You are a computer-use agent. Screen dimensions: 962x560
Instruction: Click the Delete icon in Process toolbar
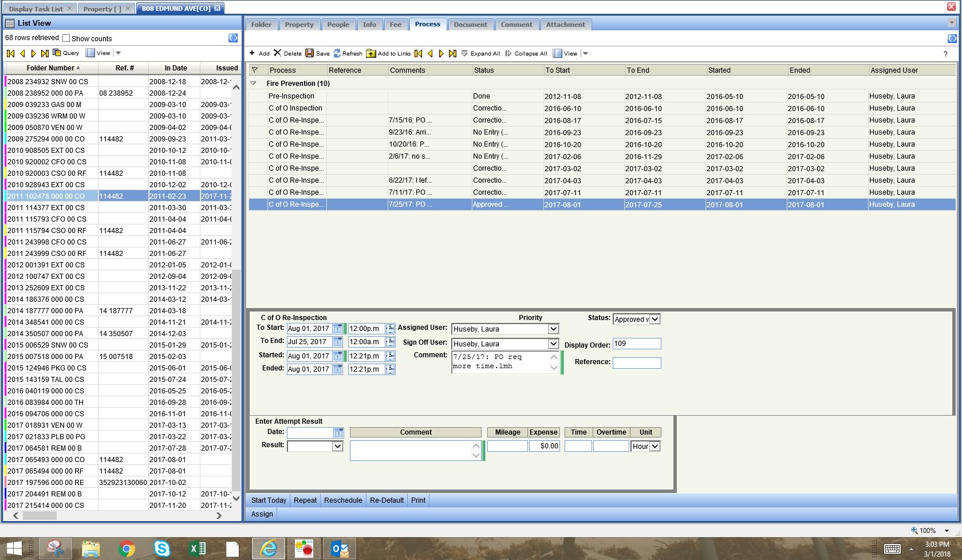[x=277, y=53]
